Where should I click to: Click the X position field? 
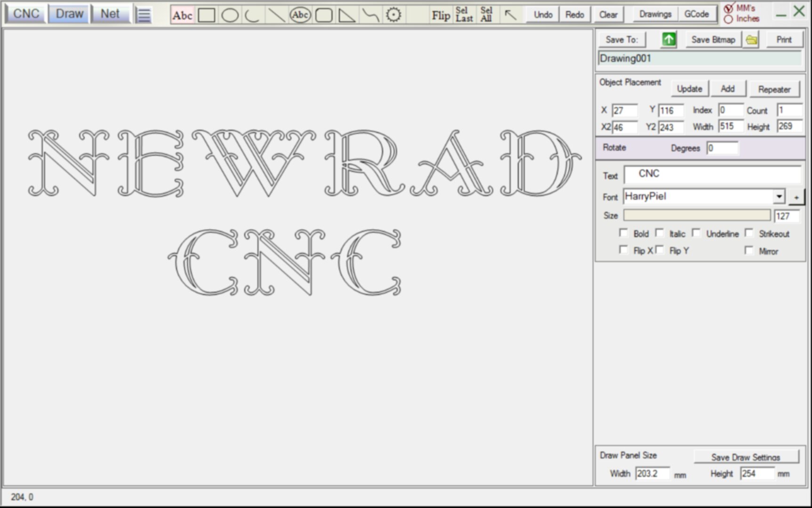(625, 111)
